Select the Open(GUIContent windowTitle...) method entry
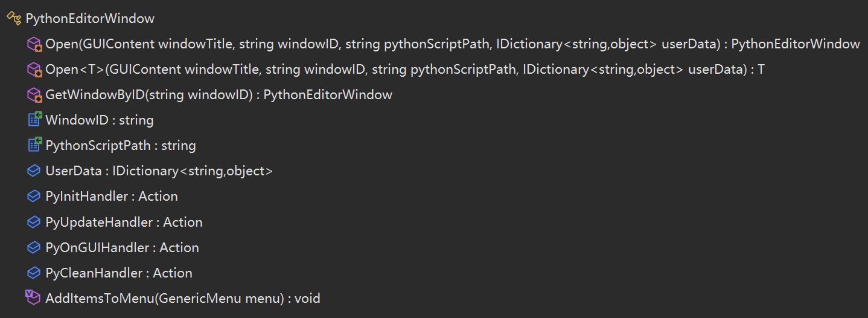This screenshot has height=318, width=868. [453, 44]
